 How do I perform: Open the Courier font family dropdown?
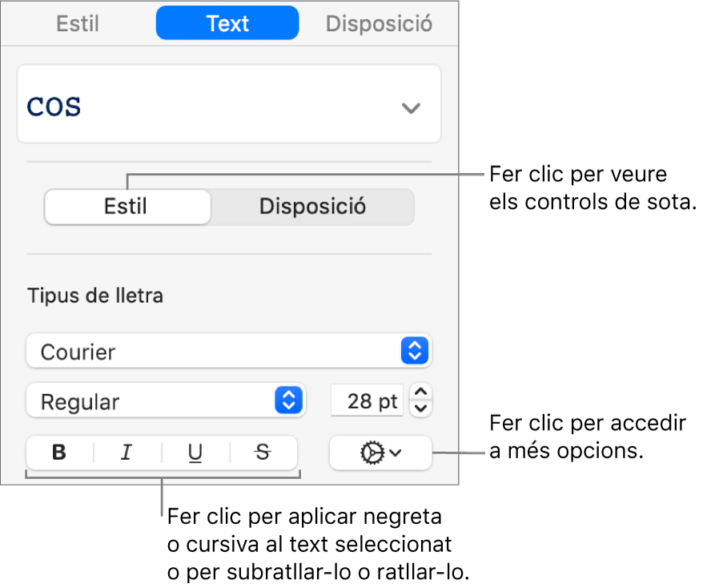(216, 351)
